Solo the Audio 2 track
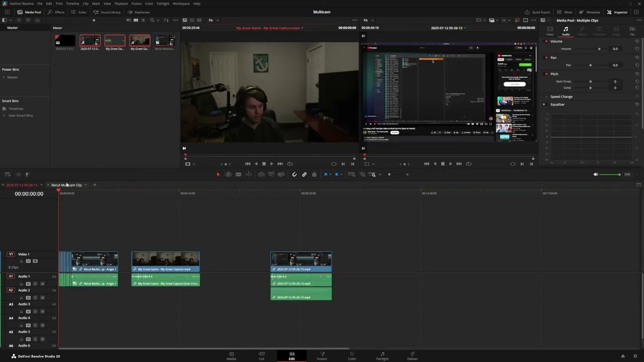This screenshot has width=644, height=362. (35, 298)
